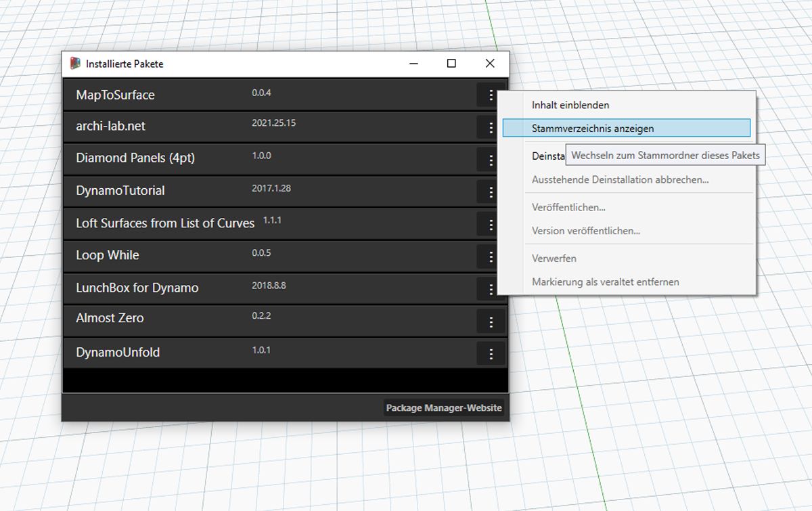Open the options menu for Almost Zero
Viewport: 812px width, 511px height.
(x=491, y=321)
